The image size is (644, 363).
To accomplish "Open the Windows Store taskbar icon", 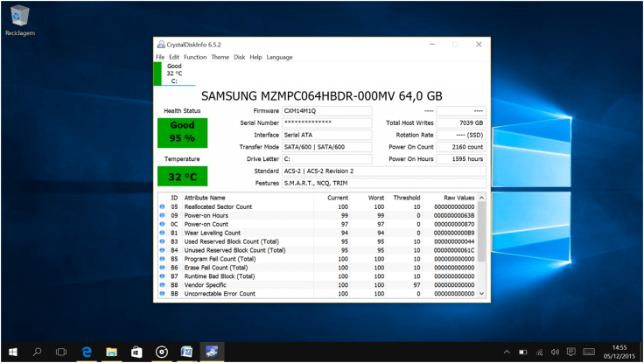I will click(136, 352).
